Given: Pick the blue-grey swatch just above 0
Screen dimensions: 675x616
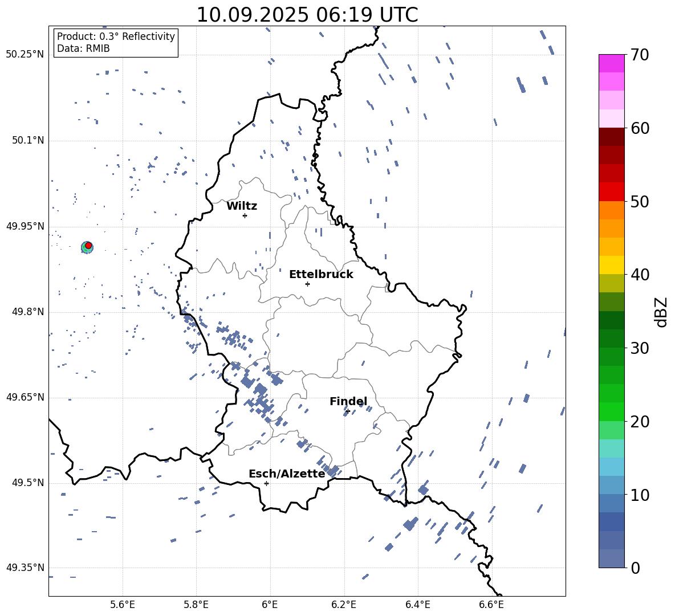Looking at the screenshot, I should pos(612,558).
